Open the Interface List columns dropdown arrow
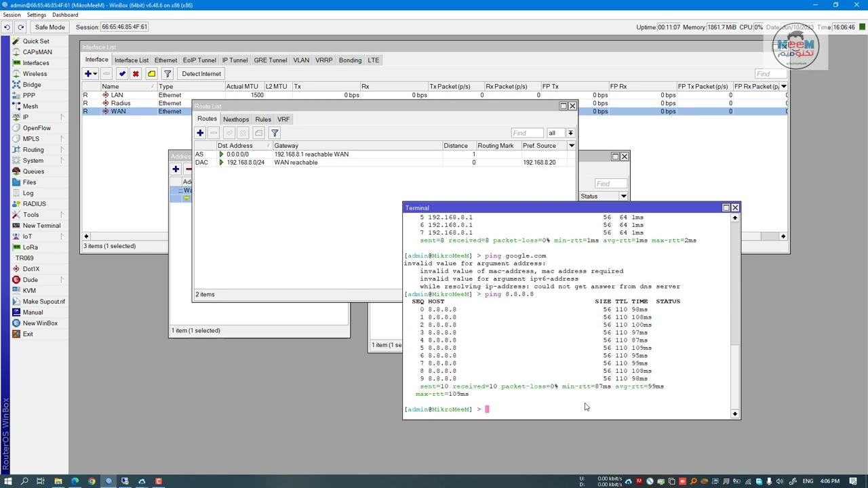This screenshot has height=488, width=868. point(783,87)
